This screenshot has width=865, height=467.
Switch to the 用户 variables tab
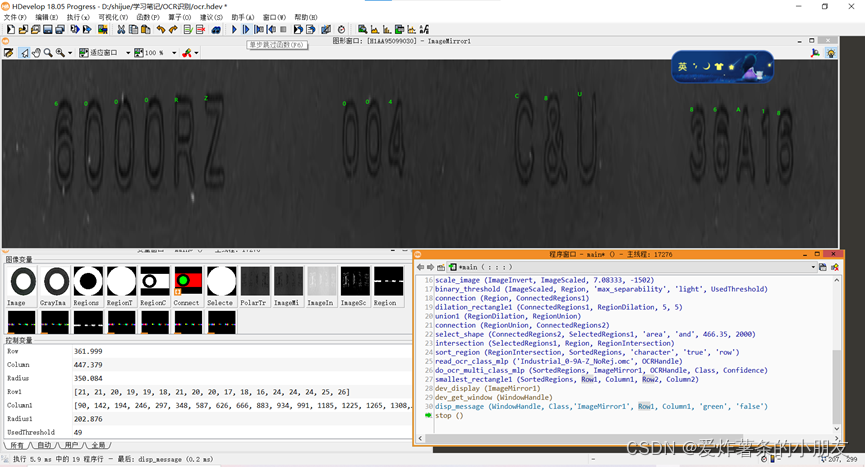pos(71,445)
